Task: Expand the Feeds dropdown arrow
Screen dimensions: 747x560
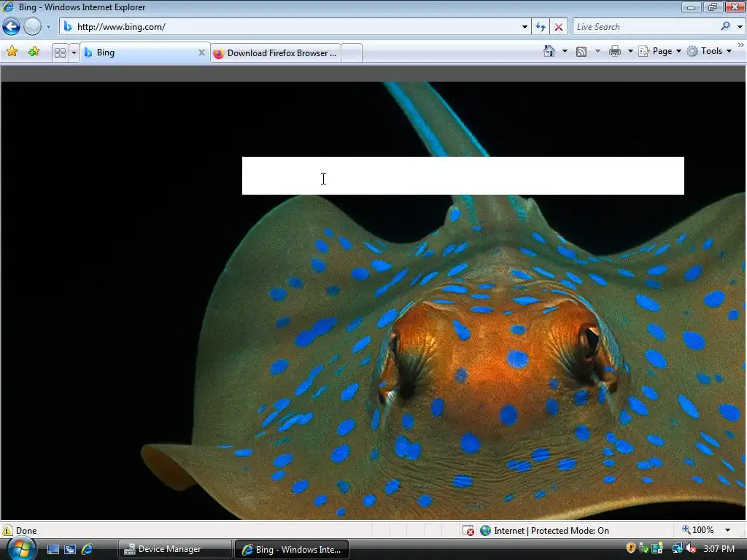Action: coord(597,51)
